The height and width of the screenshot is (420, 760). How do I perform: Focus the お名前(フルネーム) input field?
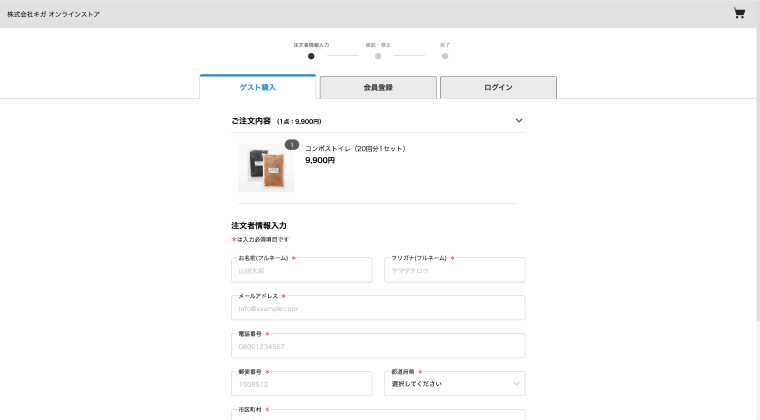(x=301, y=270)
